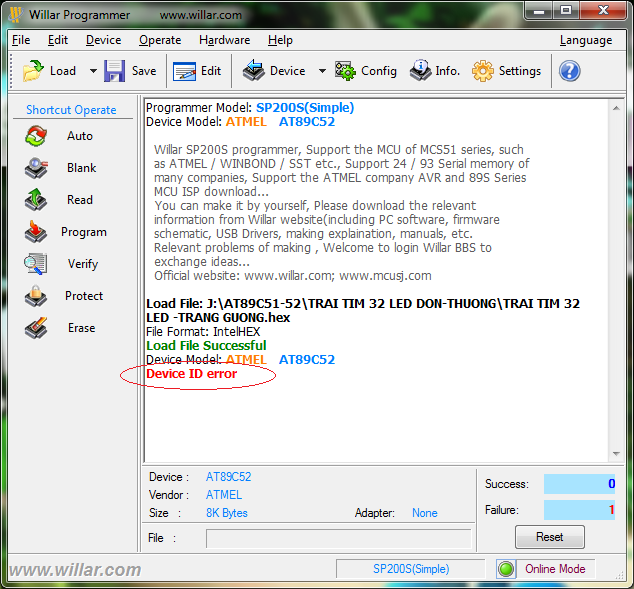This screenshot has height=589, width=634.
Task: Open the Edit buffer toolbar icon
Action: [x=184, y=72]
